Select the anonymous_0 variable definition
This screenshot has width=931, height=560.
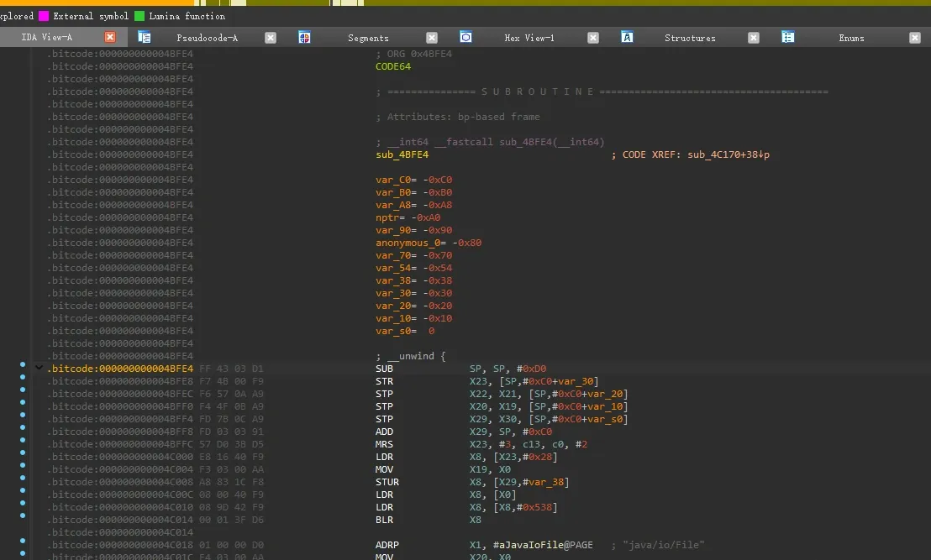(428, 243)
